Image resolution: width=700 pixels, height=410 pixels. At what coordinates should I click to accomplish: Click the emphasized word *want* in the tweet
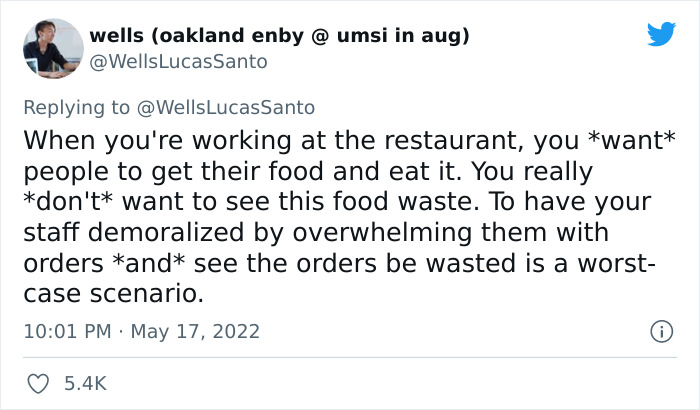[632, 140]
